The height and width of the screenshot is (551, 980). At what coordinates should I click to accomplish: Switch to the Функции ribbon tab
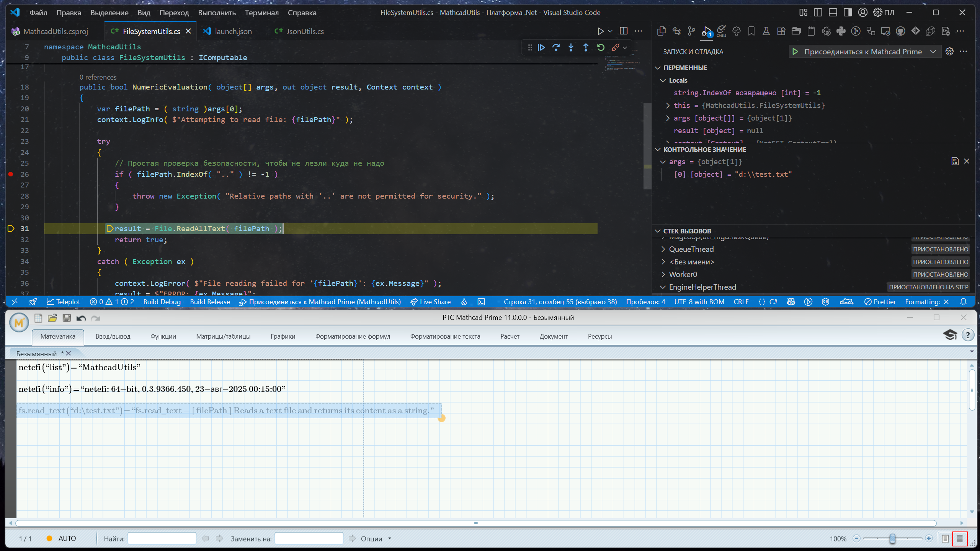pos(163,336)
